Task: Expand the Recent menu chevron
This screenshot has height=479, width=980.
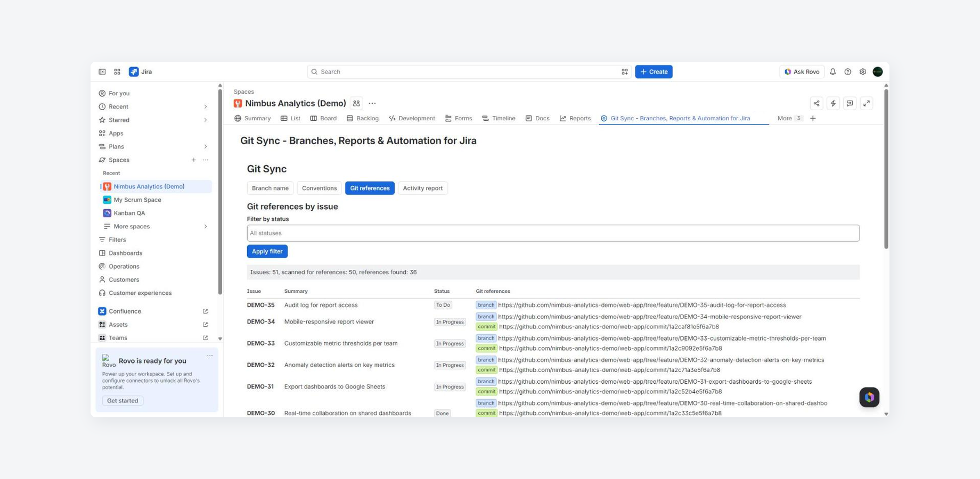Action: [205, 106]
